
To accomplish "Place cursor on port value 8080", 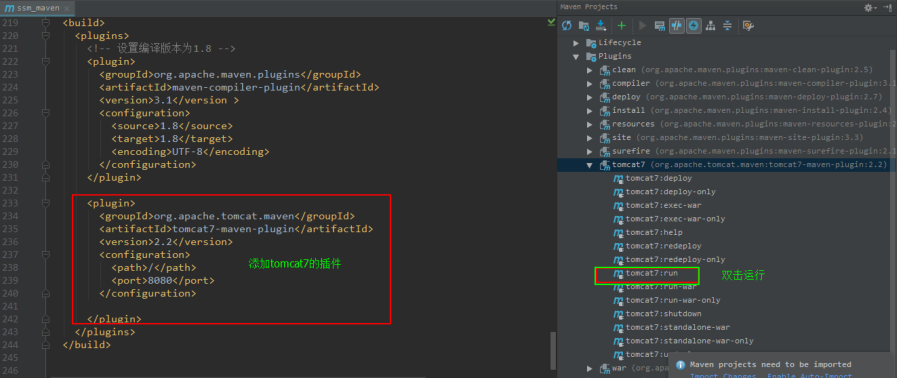I will click(x=160, y=281).
